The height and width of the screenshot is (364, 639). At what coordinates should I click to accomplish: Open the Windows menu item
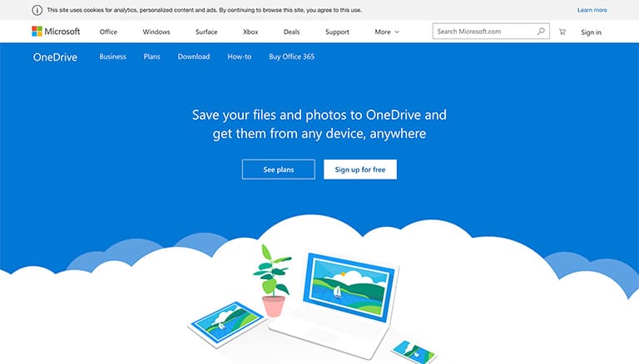click(x=156, y=32)
